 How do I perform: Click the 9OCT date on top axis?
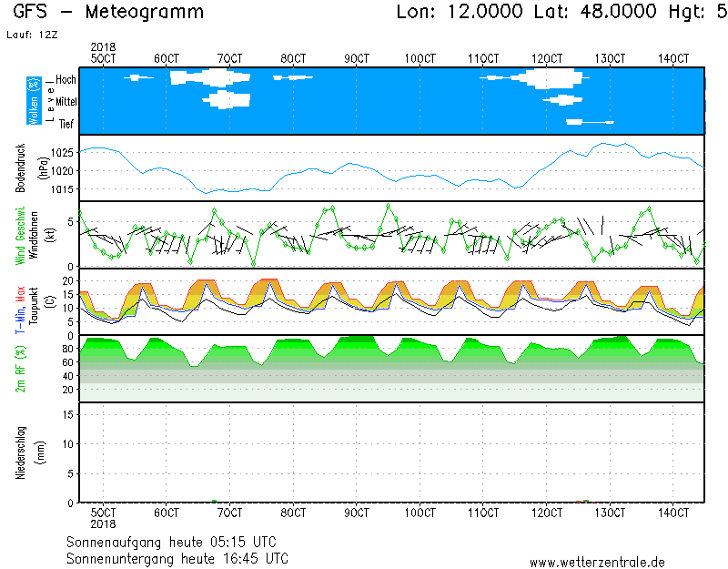pos(356,58)
